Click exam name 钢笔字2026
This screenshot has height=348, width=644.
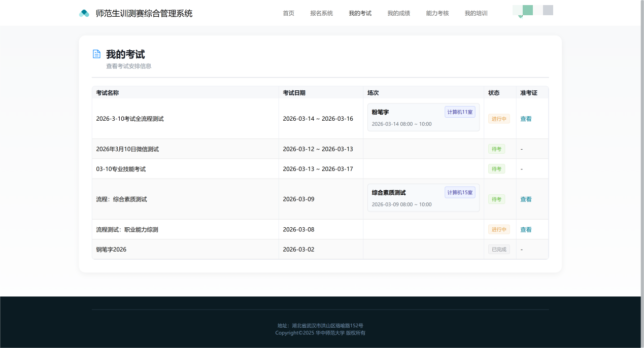(x=111, y=249)
